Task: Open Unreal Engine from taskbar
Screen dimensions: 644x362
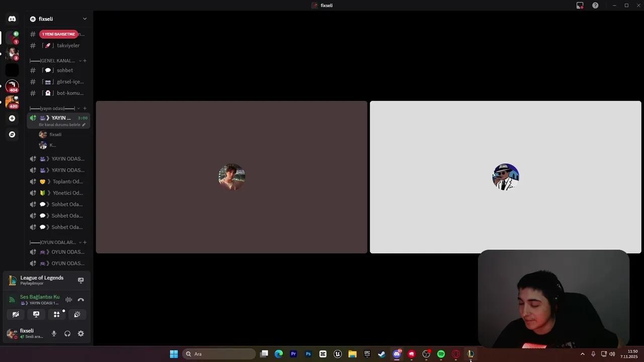Action: point(338,354)
